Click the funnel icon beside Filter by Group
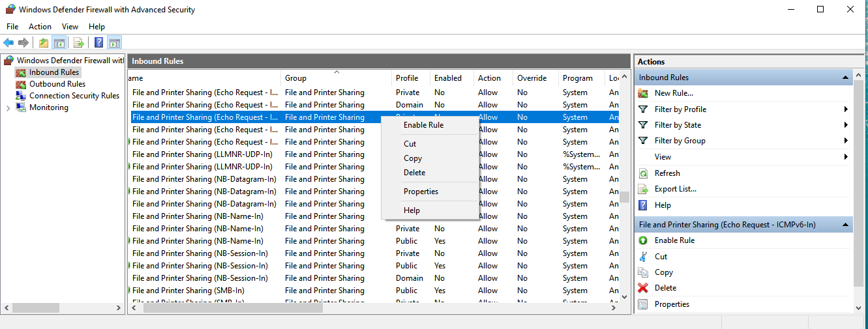 (x=643, y=141)
